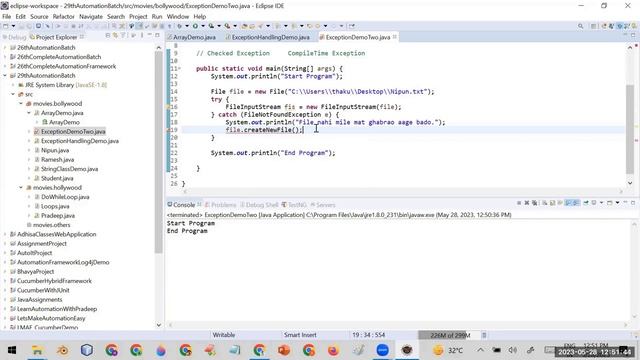
Task: Click the garbage collector trash icon
Action: 484,335
